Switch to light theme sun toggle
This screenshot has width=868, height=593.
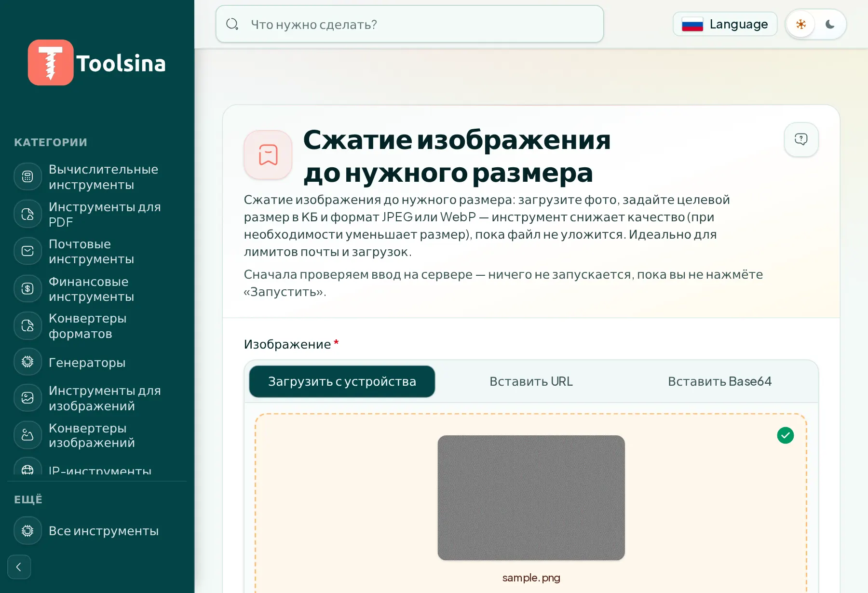coord(801,24)
